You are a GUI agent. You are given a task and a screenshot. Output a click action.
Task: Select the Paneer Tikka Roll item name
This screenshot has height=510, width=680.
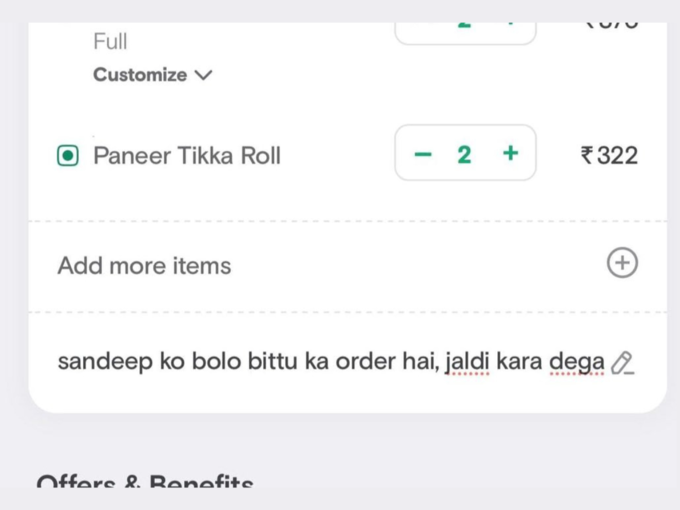click(x=187, y=156)
